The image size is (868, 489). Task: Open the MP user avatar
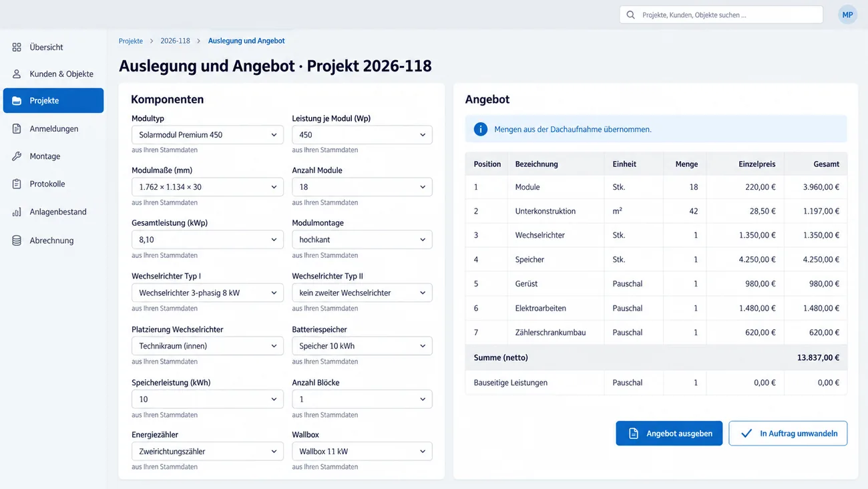[x=847, y=15]
